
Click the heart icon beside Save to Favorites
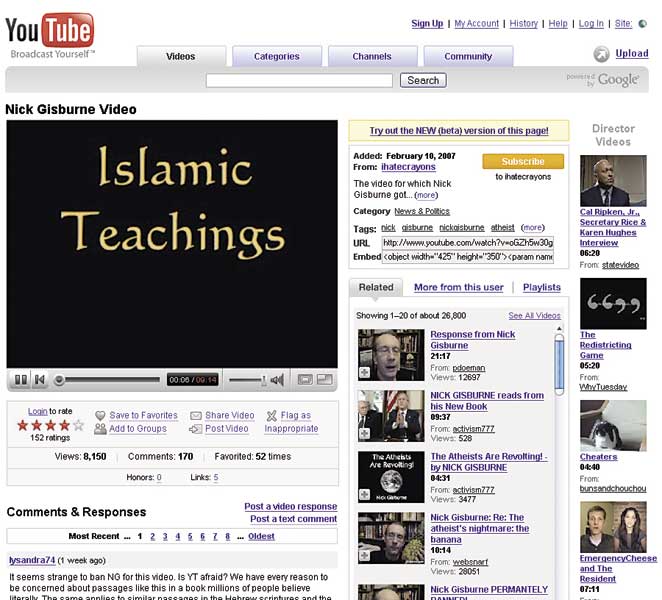click(100, 415)
